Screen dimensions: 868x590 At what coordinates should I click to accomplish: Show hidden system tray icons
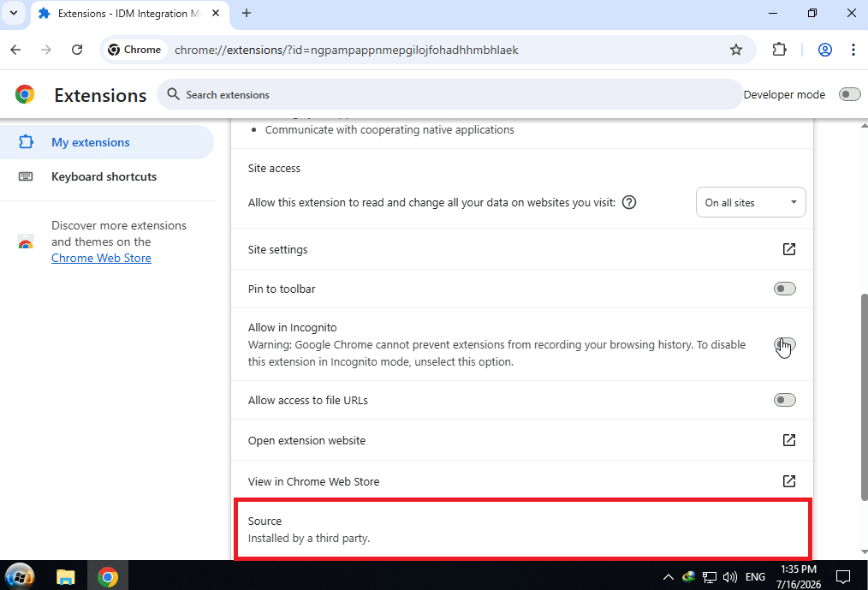tap(669, 577)
